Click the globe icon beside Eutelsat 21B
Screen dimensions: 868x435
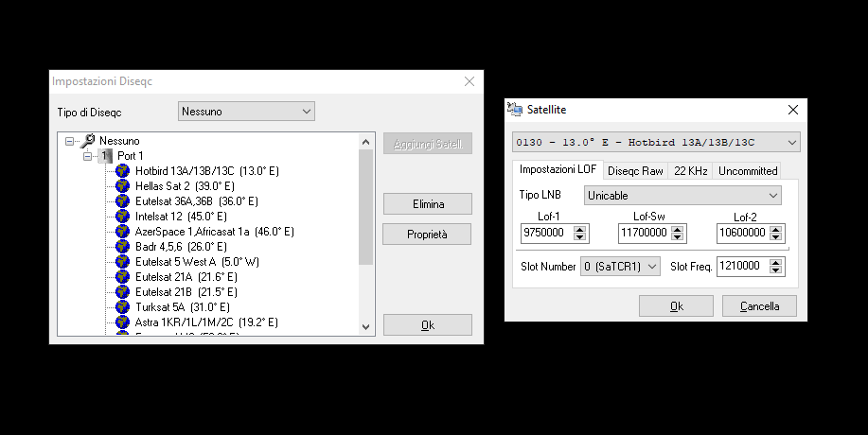pyautogui.click(x=122, y=292)
